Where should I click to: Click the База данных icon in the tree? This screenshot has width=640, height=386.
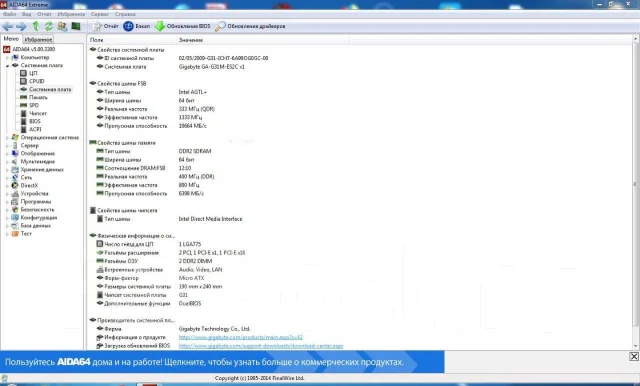[x=15, y=226]
